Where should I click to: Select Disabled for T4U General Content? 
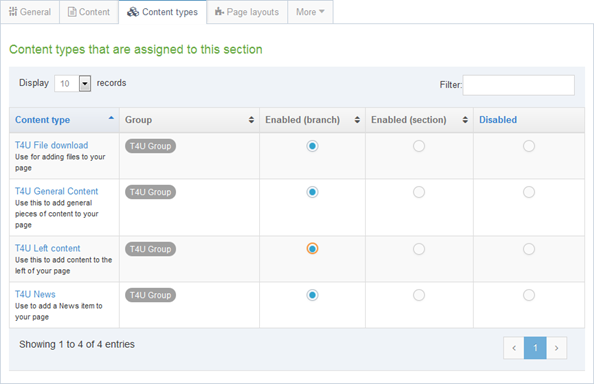529,192
